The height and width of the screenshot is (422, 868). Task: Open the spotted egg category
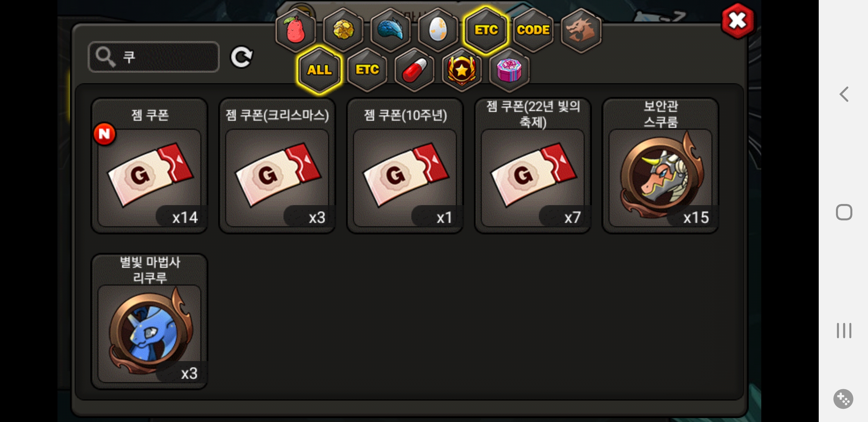click(x=438, y=30)
